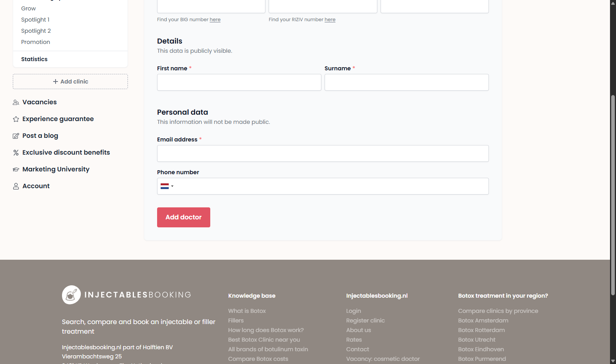Image resolution: width=616 pixels, height=364 pixels.
Task: Open the Contact footer link
Action: point(357,349)
